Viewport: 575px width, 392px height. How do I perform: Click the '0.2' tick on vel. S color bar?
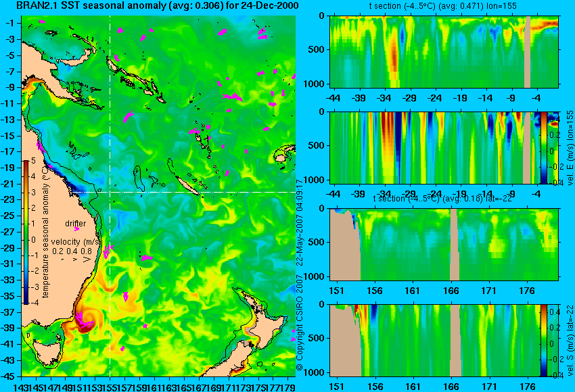coord(555,328)
